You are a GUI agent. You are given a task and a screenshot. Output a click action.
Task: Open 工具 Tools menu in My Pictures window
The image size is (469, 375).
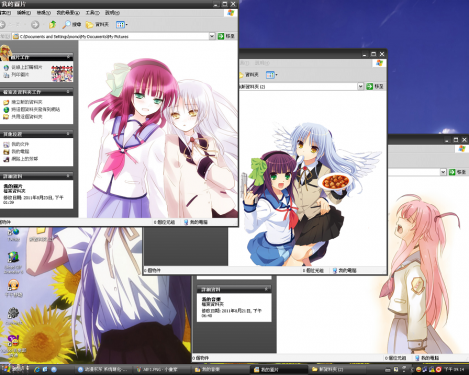pos(92,13)
